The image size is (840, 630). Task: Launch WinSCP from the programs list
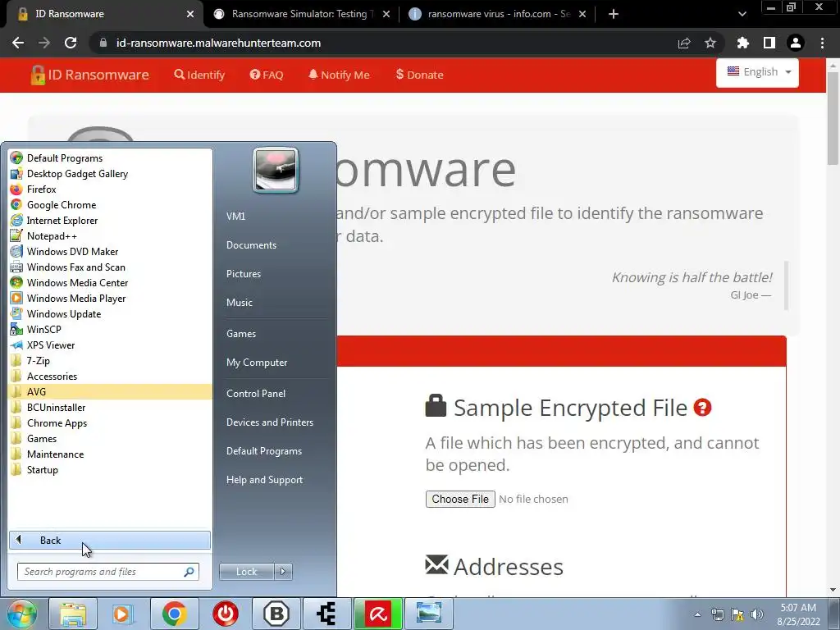point(110,330)
